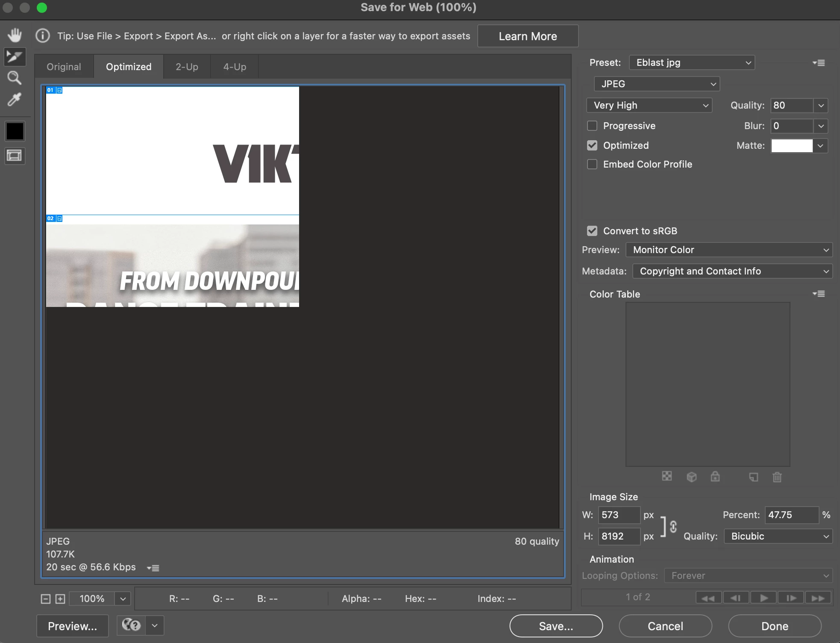Click the zoom in plus icon
Viewport: 840px width, 643px height.
pos(60,599)
